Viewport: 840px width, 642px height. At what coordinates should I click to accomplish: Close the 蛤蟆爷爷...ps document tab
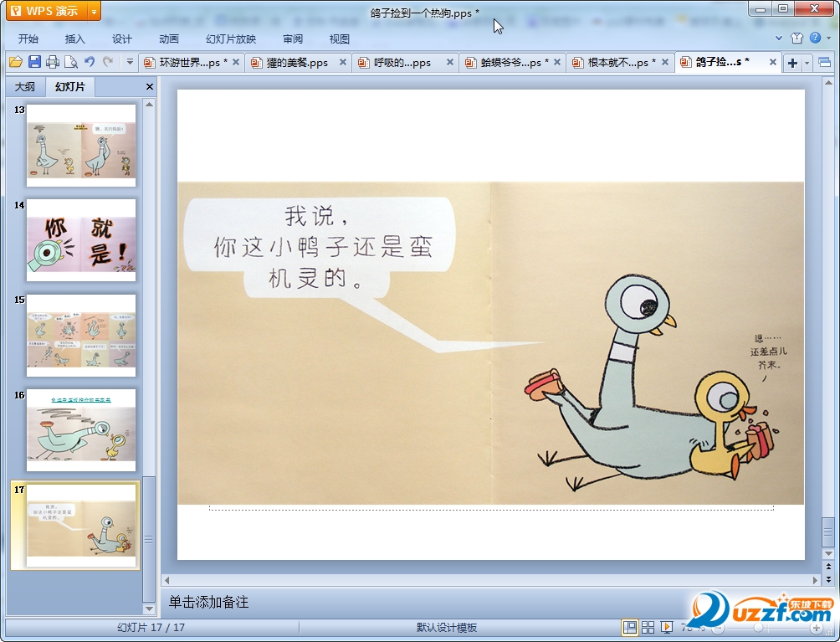pos(557,62)
